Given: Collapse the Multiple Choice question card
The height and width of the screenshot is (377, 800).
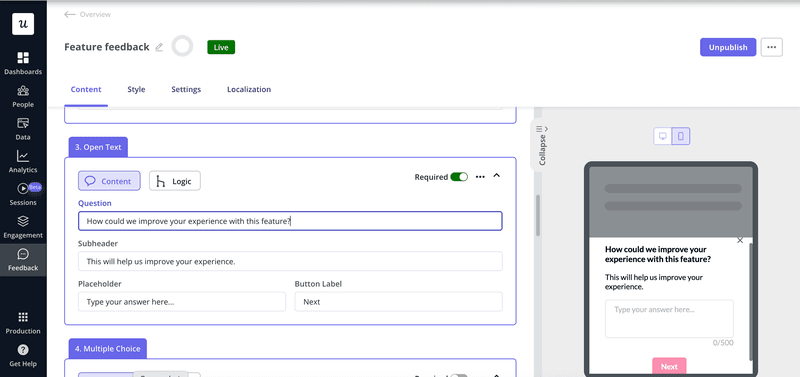Looking at the screenshot, I should point(496,376).
